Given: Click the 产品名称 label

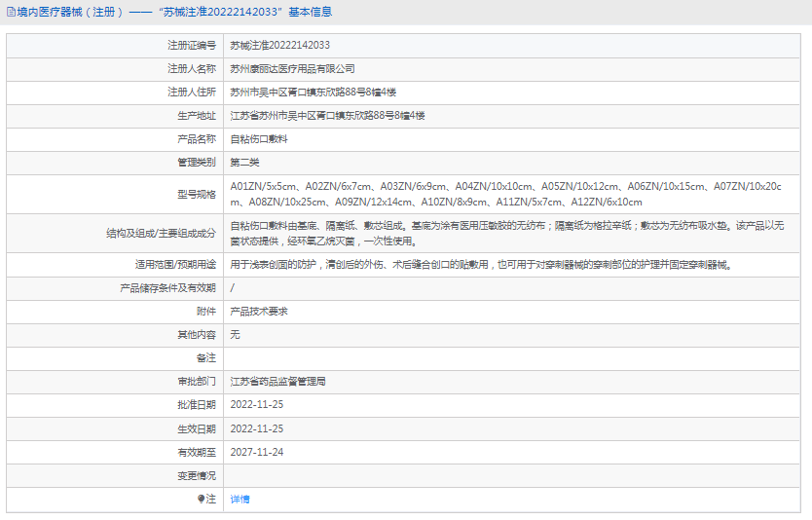Looking at the screenshot, I should 197,139.
